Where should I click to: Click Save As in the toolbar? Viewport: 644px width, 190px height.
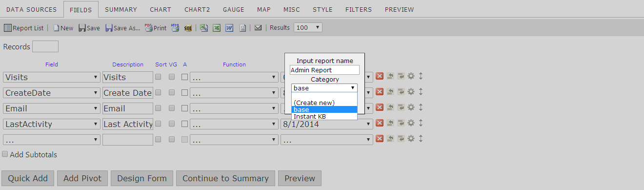[123, 28]
